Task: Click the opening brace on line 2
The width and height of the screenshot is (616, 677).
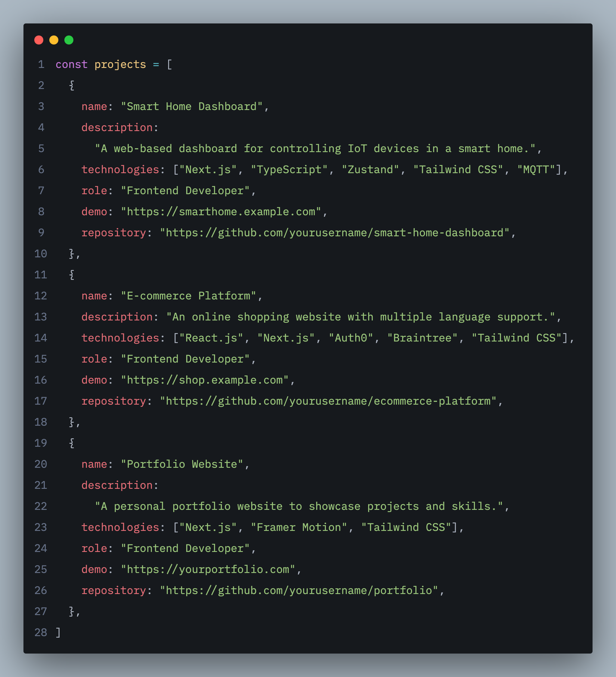Action: tap(72, 85)
